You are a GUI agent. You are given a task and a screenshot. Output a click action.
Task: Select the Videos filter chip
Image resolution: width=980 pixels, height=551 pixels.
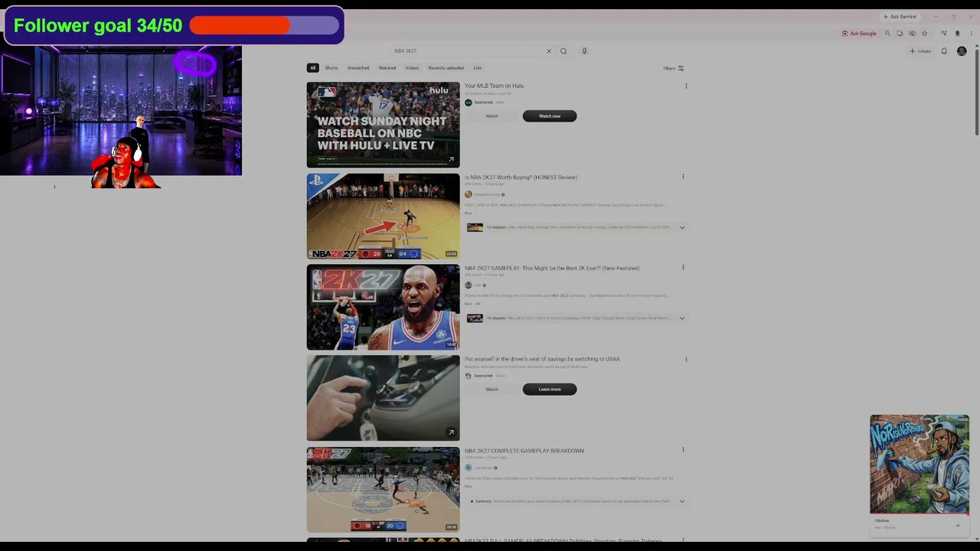point(412,68)
